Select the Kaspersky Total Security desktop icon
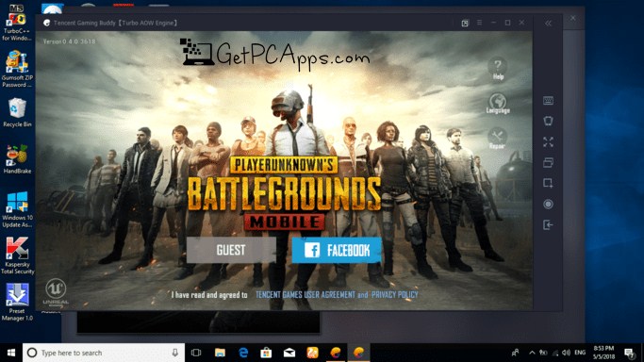This screenshot has height=362, width=644. tap(17, 255)
